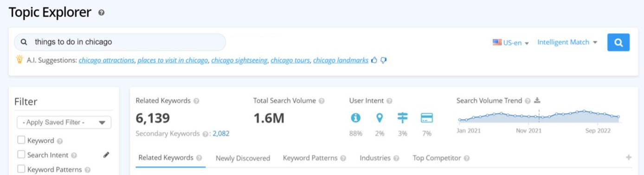Select the local intent pin icon
Viewport: 644px width, 175px height.
(x=380, y=118)
